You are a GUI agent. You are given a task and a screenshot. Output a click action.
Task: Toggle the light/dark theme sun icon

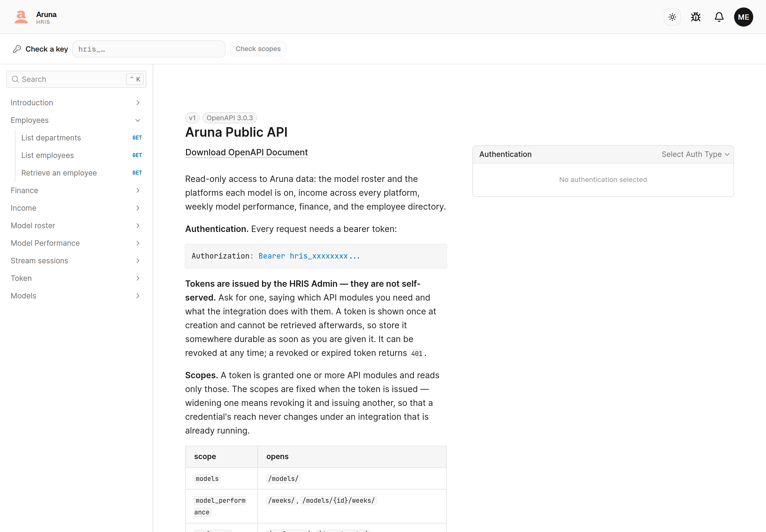point(672,17)
